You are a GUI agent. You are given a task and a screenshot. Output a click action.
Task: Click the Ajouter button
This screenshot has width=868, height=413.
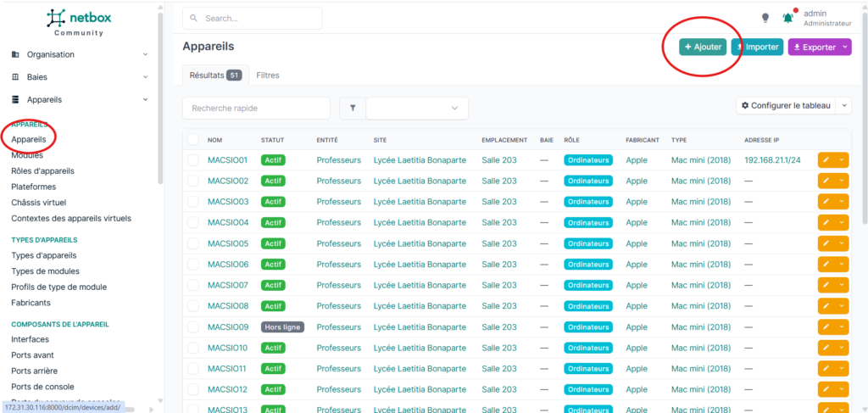click(703, 47)
